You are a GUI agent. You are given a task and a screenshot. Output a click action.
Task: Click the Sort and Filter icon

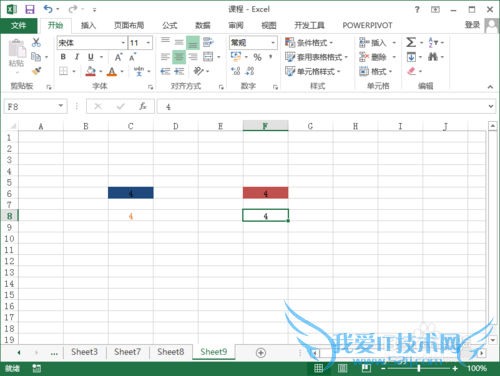click(433, 42)
